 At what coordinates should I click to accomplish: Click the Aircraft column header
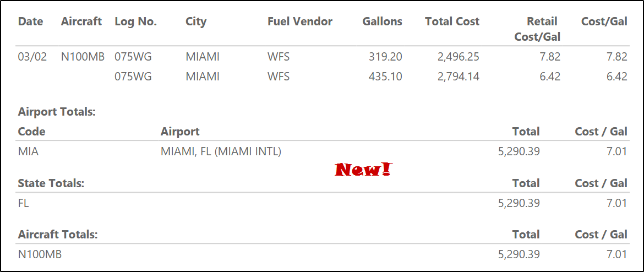click(81, 21)
